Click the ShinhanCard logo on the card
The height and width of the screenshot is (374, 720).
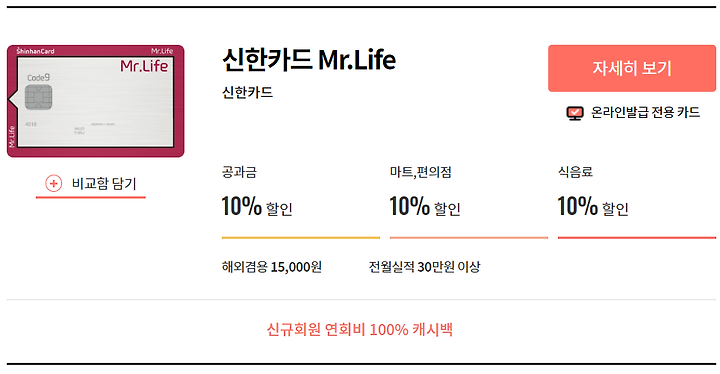[x=35, y=51]
